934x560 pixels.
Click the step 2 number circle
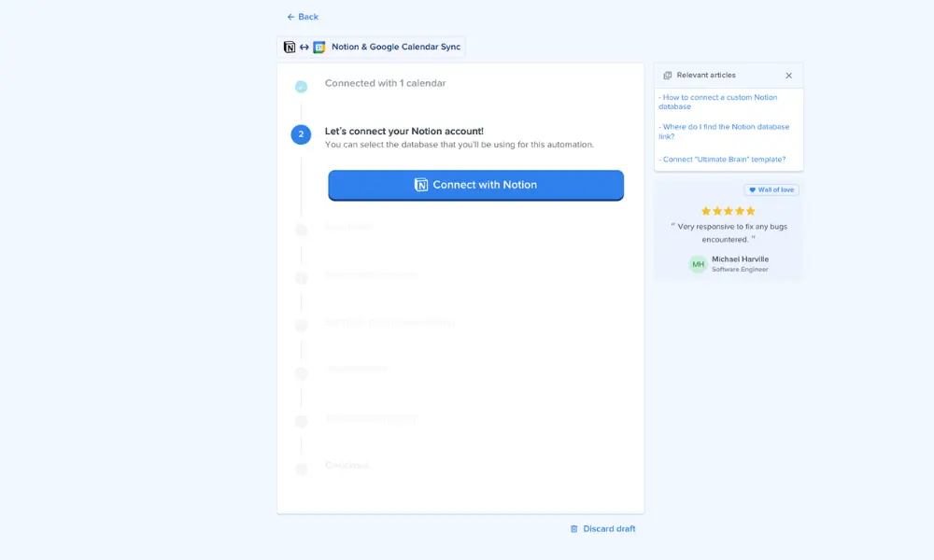301,134
